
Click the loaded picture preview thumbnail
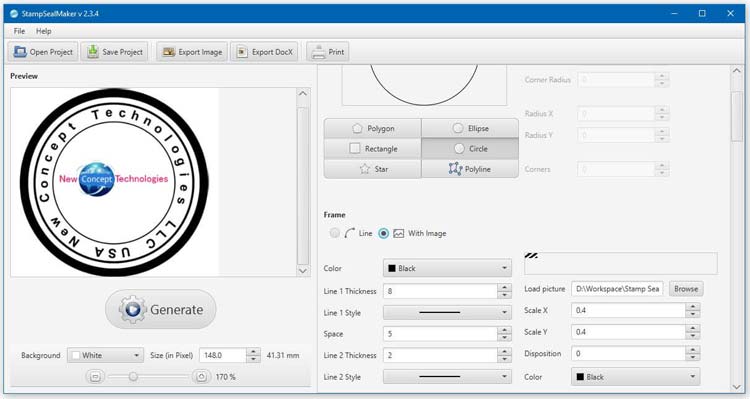pos(621,263)
